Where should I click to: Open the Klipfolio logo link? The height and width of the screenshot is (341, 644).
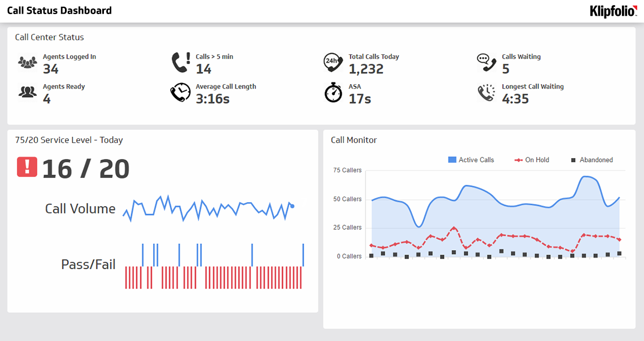pos(613,11)
